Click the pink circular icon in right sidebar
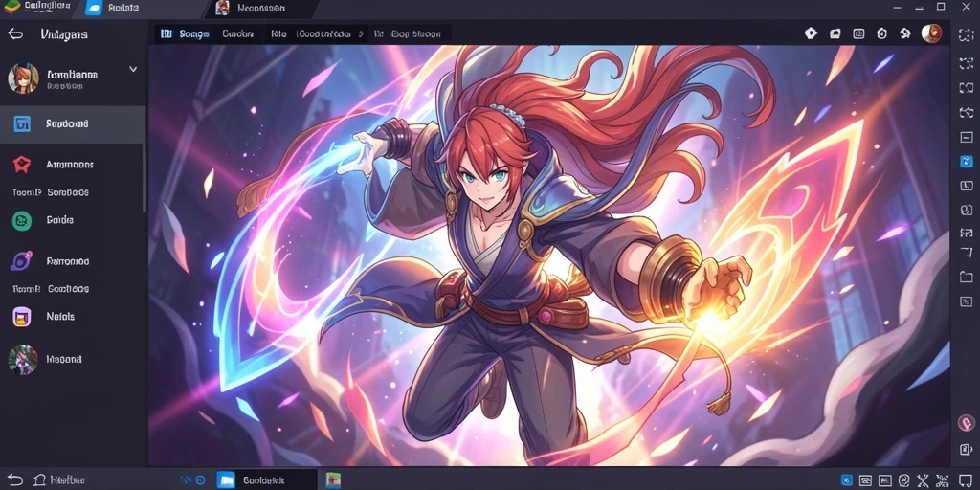The height and width of the screenshot is (490, 980). [x=967, y=423]
